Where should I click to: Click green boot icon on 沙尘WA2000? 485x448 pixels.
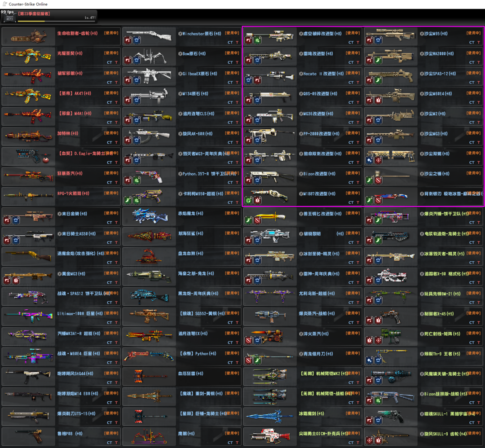(378, 61)
